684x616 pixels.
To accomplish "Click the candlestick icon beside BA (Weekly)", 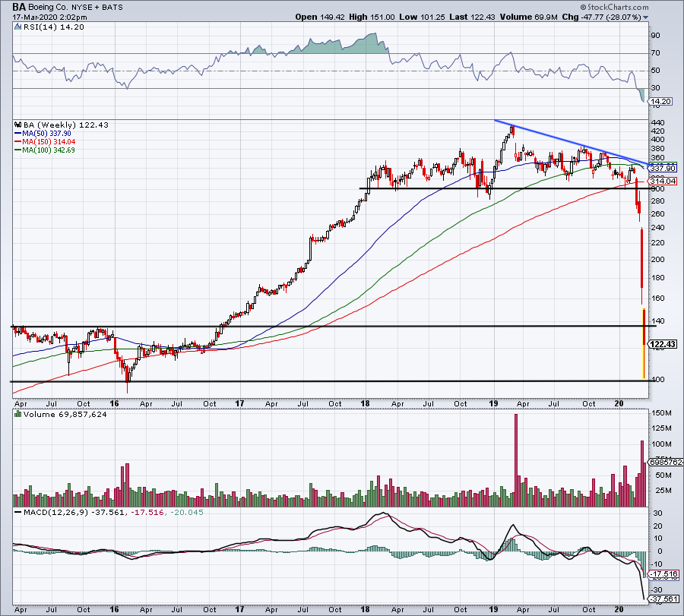I will (18, 125).
